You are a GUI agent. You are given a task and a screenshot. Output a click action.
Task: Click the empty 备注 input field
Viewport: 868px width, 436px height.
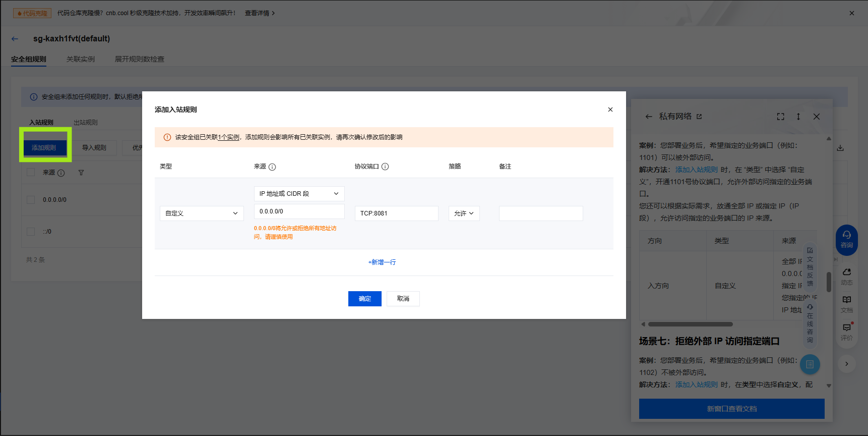click(x=541, y=213)
